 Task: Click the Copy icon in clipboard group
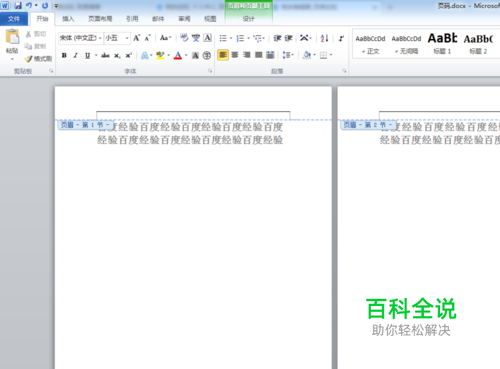29,46
